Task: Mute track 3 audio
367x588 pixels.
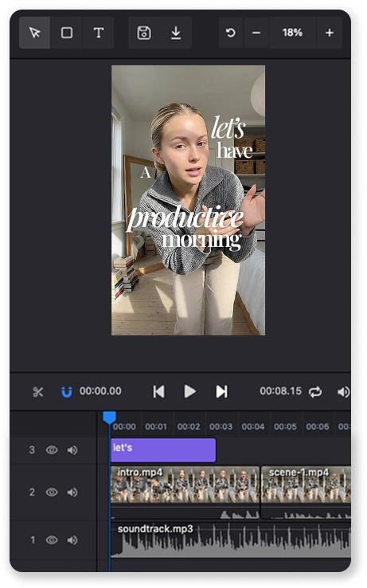Action: pyautogui.click(x=72, y=449)
